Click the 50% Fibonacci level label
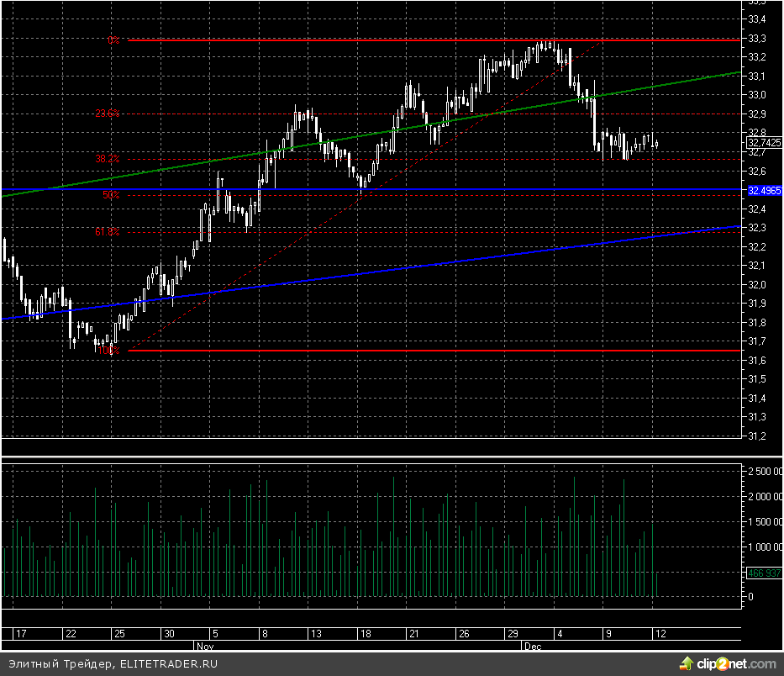 (111, 195)
